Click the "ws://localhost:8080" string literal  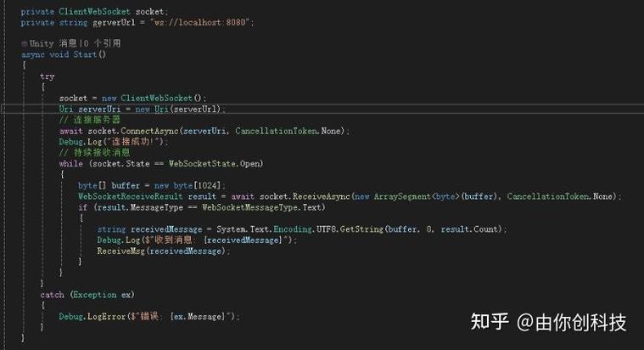click(201, 22)
